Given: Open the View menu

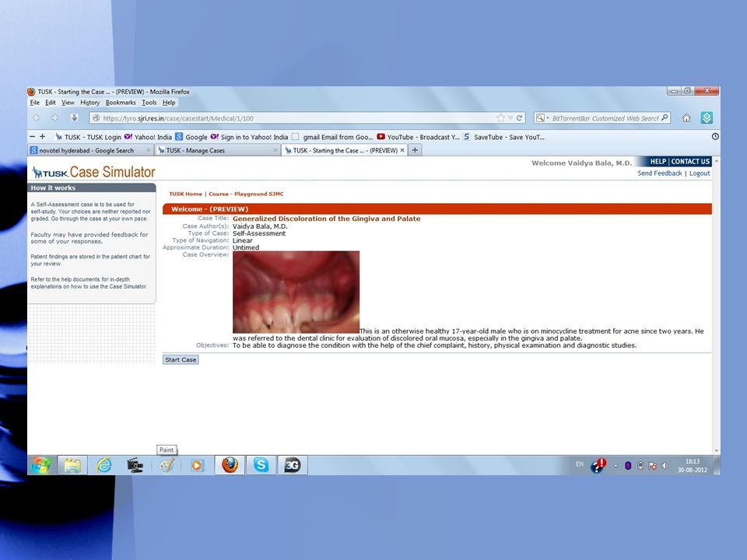Looking at the screenshot, I should coord(68,103).
